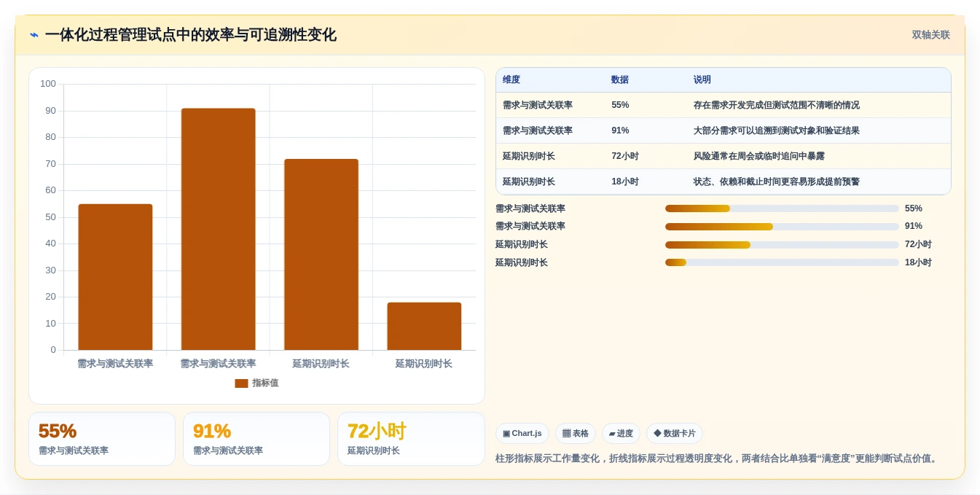Click the footer note starting 柱形指标展示工作量变化
The height and width of the screenshot is (495, 980).
pyautogui.click(x=718, y=459)
